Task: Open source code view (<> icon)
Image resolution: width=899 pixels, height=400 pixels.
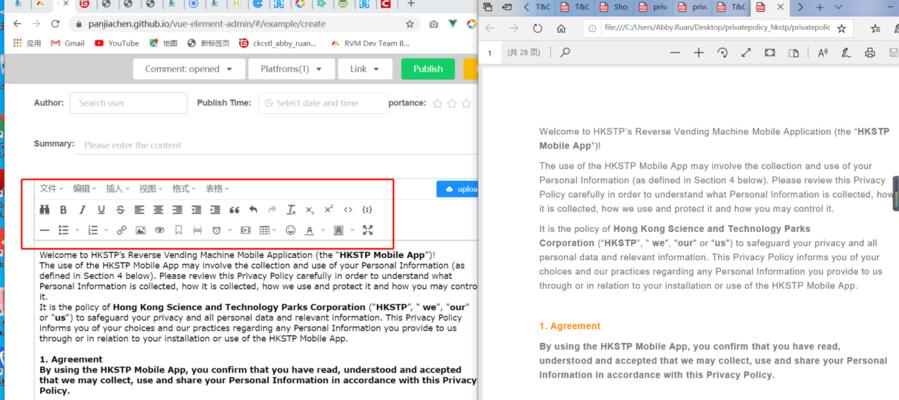Action: click(x=348, y=210)
